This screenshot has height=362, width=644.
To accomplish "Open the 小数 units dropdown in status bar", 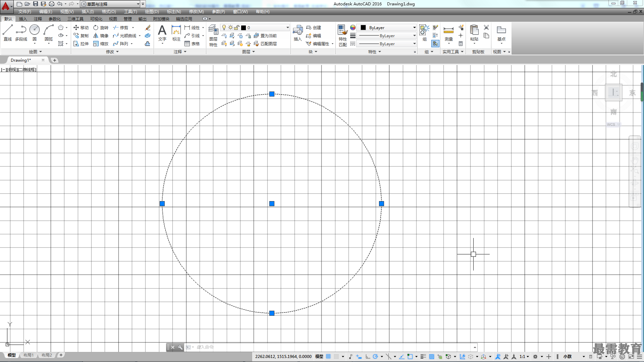I will click(574, 357).
